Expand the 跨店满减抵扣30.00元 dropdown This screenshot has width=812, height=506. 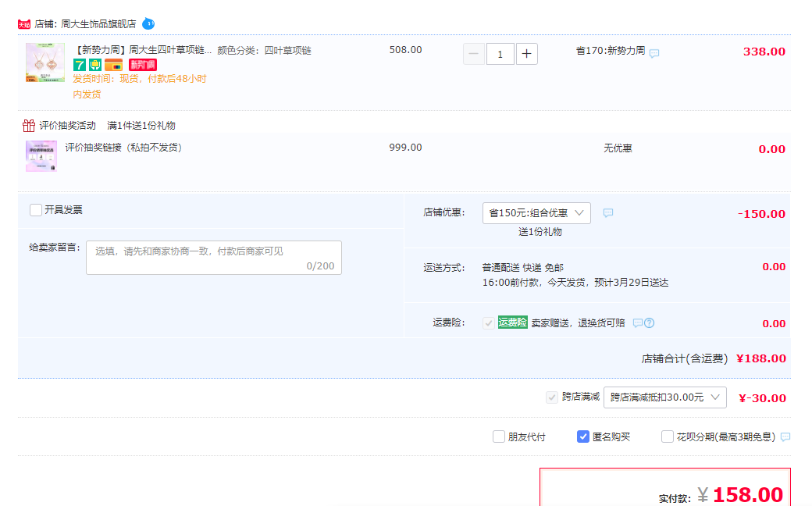665,397
